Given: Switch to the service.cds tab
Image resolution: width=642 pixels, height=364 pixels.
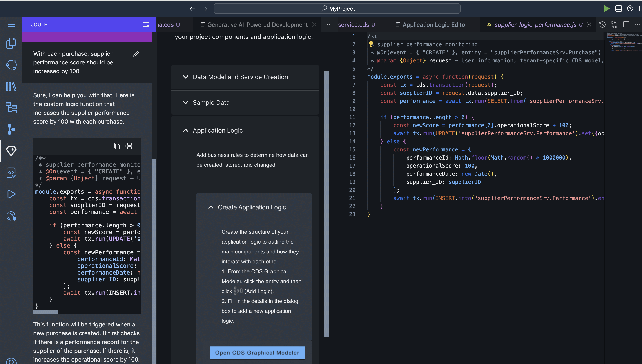Looking at the screenshot, I should tap(353, 24).
